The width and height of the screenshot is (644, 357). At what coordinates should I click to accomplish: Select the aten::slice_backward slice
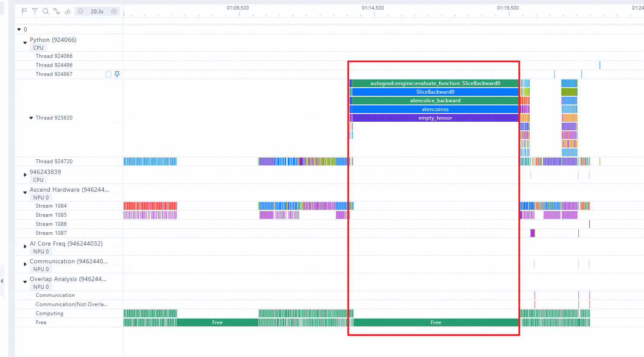435,101
